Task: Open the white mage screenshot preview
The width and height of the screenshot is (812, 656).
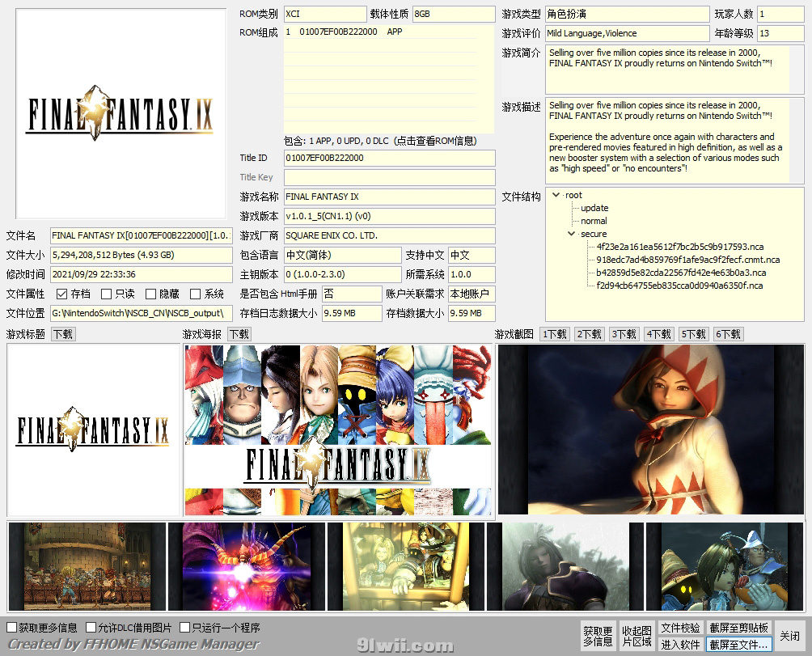Action: [x=650, y=430]
